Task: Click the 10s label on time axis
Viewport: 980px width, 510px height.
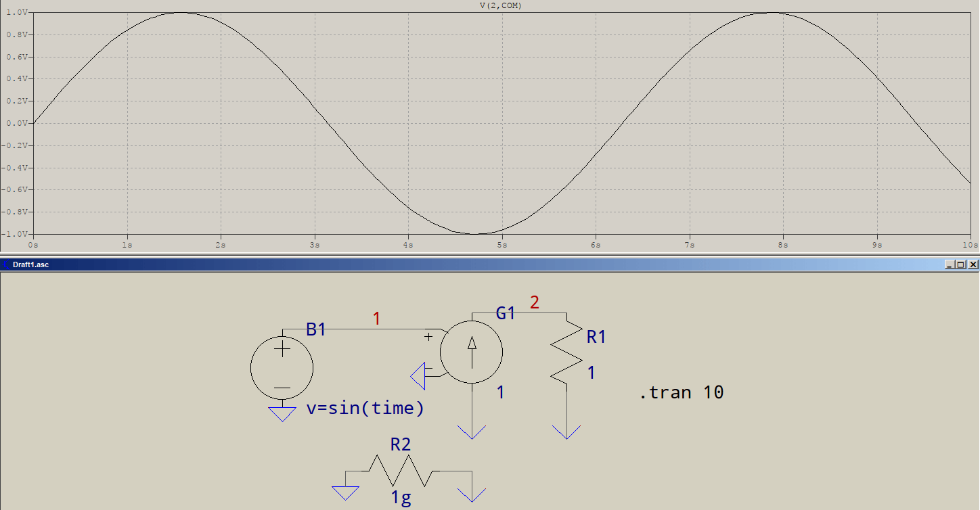Action: (970, 244)
